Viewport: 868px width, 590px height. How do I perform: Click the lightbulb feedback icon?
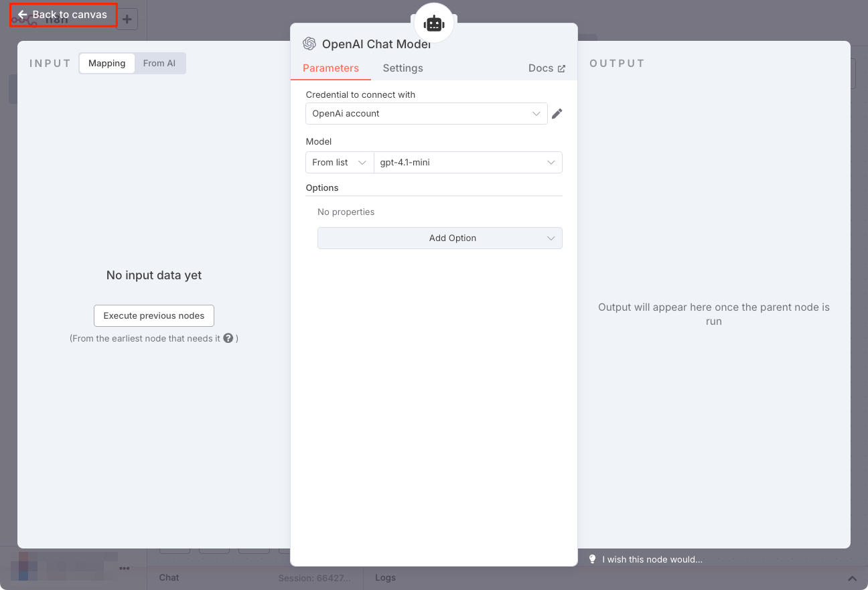[x=592, y=559]
